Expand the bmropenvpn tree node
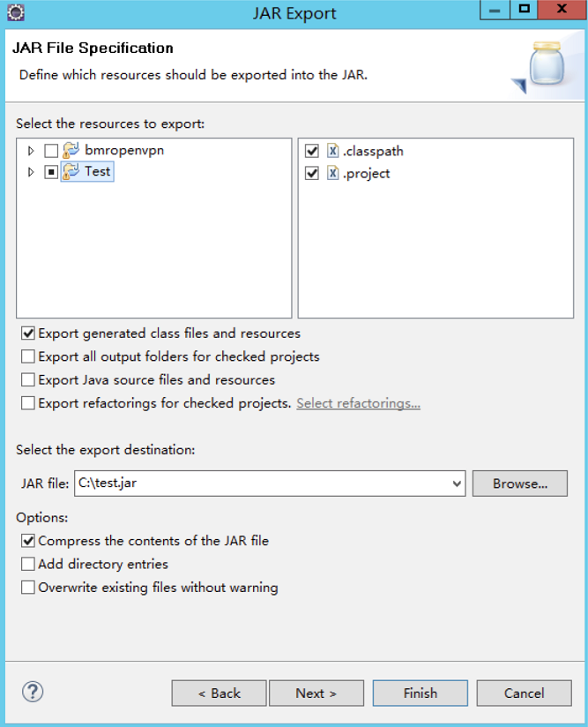 [x=31, y=151]
